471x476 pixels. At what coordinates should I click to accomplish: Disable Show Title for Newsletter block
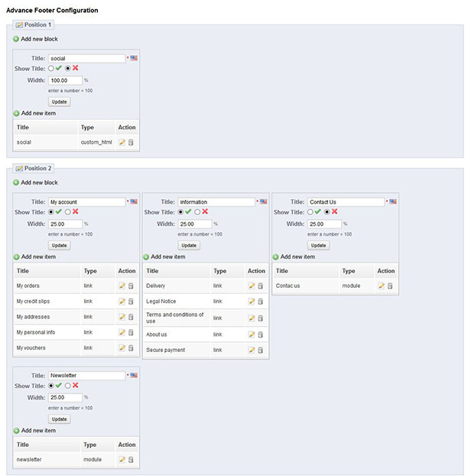(67, 386)
